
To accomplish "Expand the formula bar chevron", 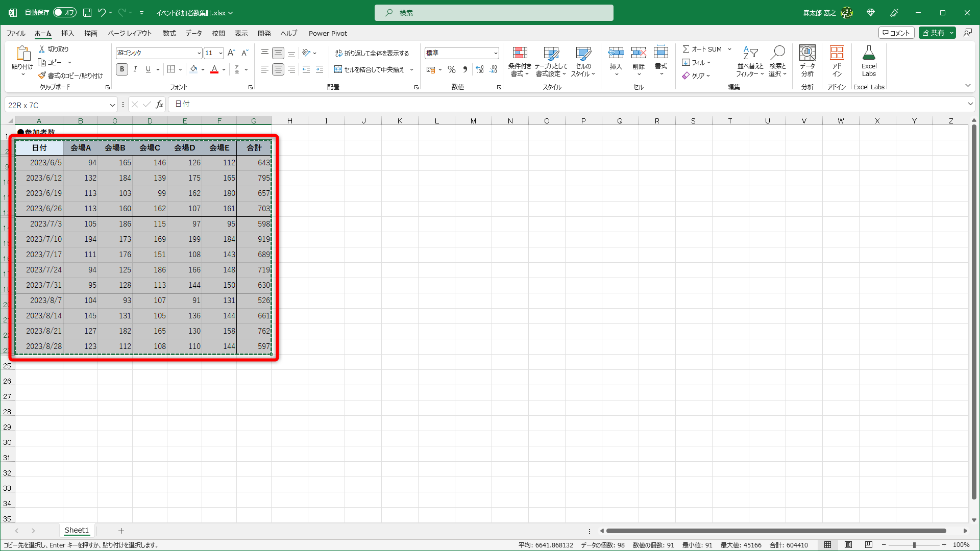I will click(970, 104).
